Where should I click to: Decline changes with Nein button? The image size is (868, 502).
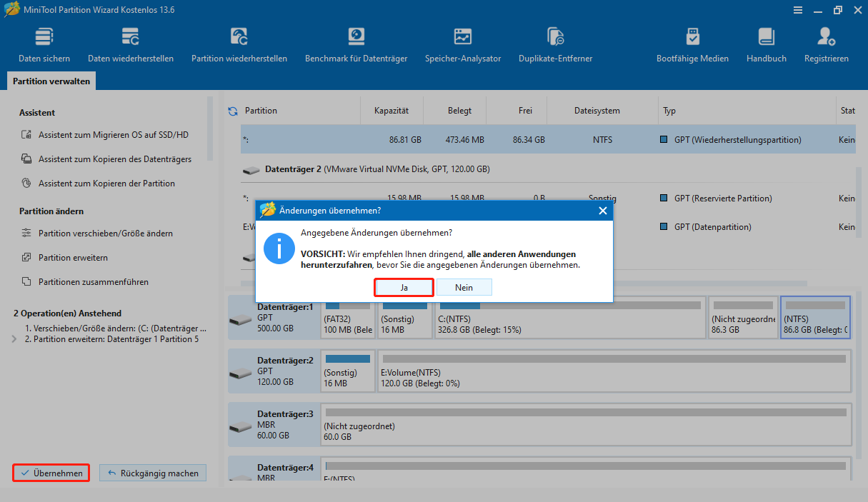click(x=464, y=287)
